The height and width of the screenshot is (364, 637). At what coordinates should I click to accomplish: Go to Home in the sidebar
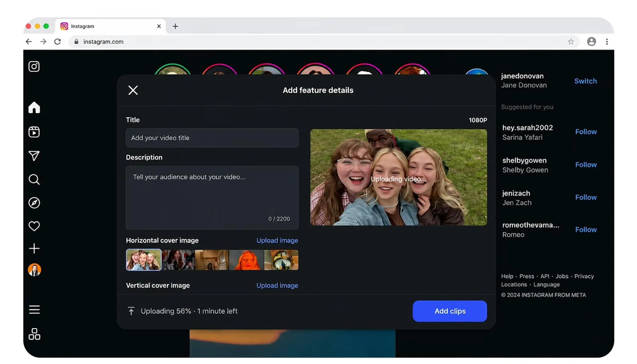coord(34,107)
